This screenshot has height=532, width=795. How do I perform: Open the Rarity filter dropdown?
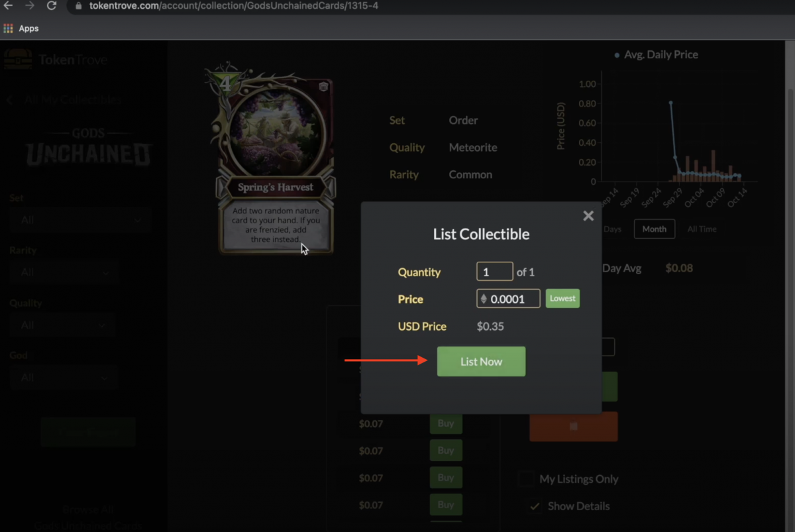click(64, 272)
